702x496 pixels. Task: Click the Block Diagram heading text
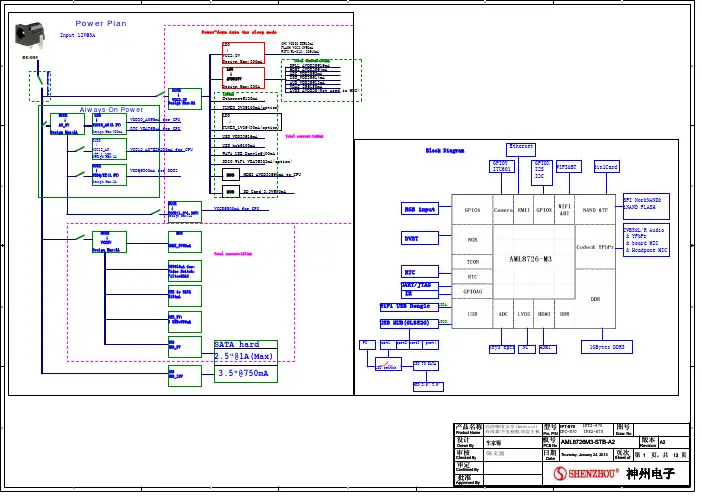tap(445, 150)
